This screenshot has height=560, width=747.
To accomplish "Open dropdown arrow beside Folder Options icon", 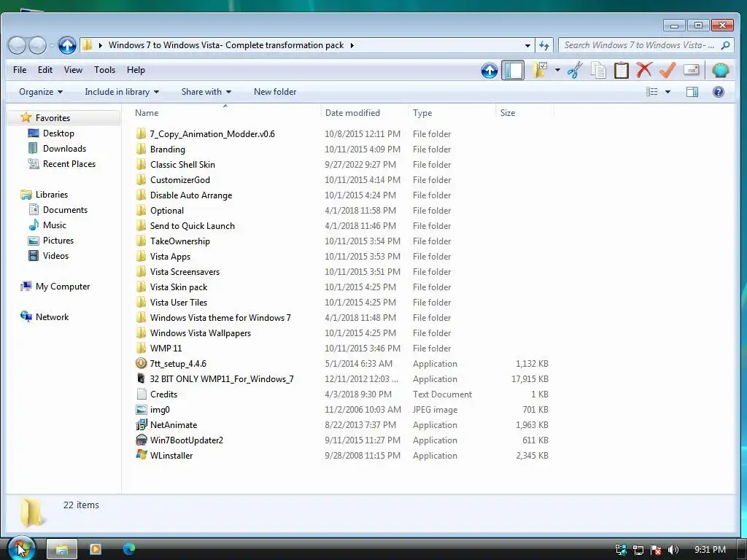I will (557, 71).
